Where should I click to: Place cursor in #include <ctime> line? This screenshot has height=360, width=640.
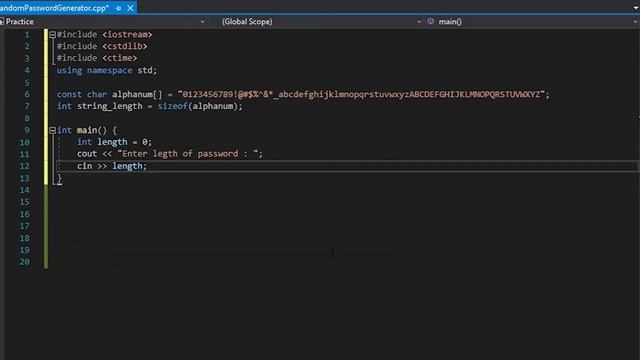(x=97, y=58)
